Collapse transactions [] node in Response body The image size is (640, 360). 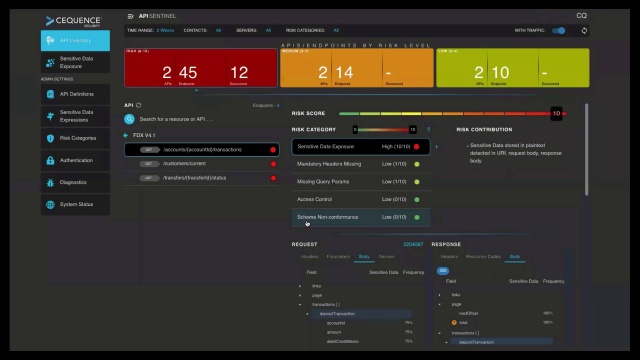[x=440, y=333]
